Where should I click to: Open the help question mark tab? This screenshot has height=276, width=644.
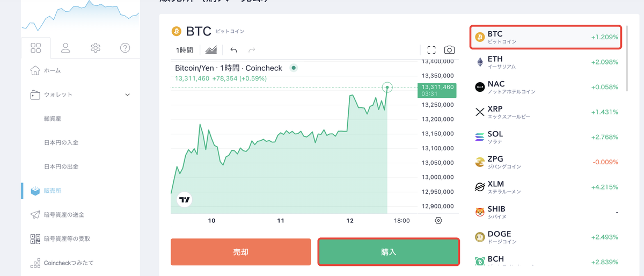pos(125,48)
